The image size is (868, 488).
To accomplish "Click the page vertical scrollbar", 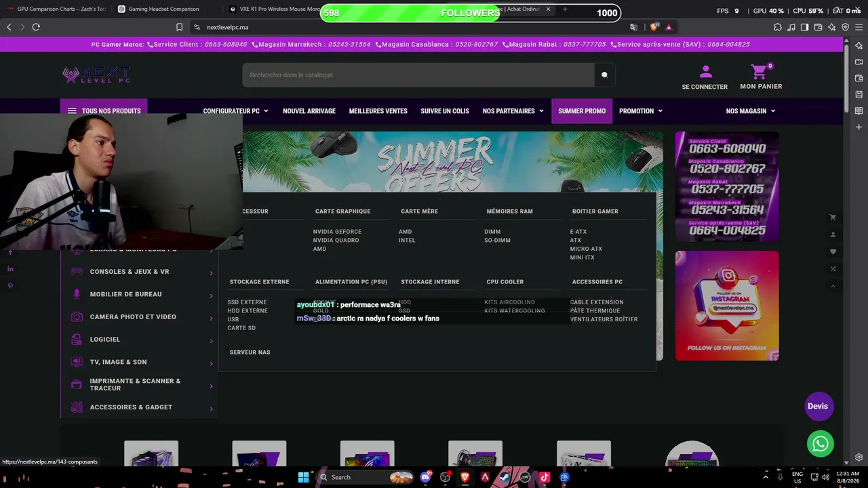I will coord(847,78).
